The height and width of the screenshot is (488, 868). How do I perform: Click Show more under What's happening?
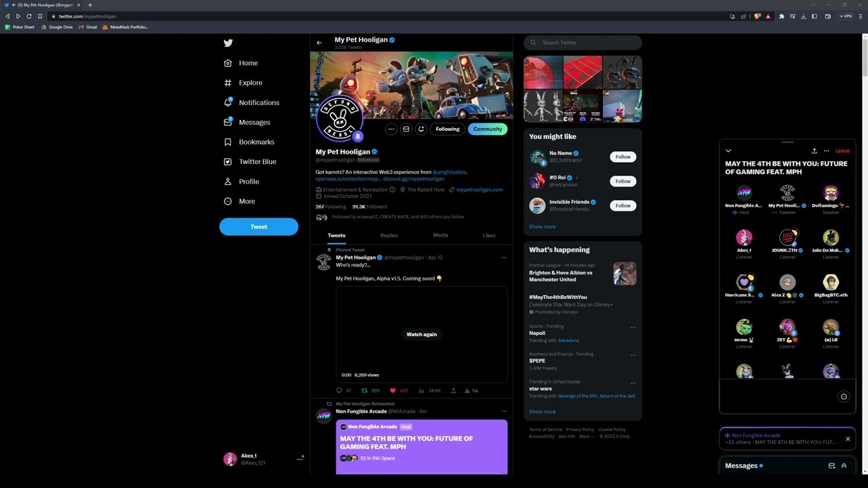pos(542,411)
